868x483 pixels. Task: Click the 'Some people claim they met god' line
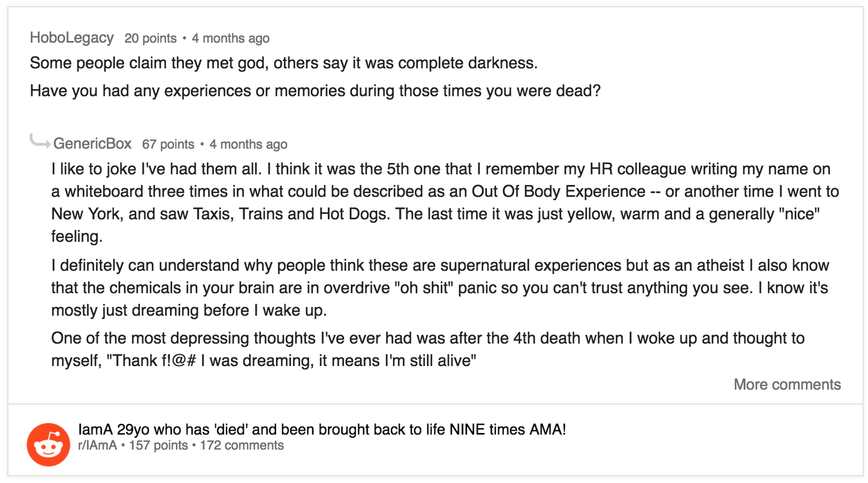(283, 63)
